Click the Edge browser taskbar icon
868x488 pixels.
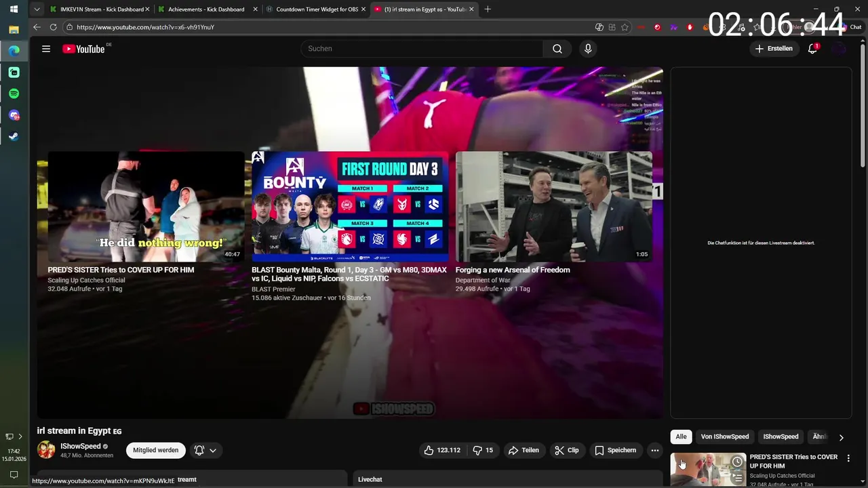click(x=14, y=51)
